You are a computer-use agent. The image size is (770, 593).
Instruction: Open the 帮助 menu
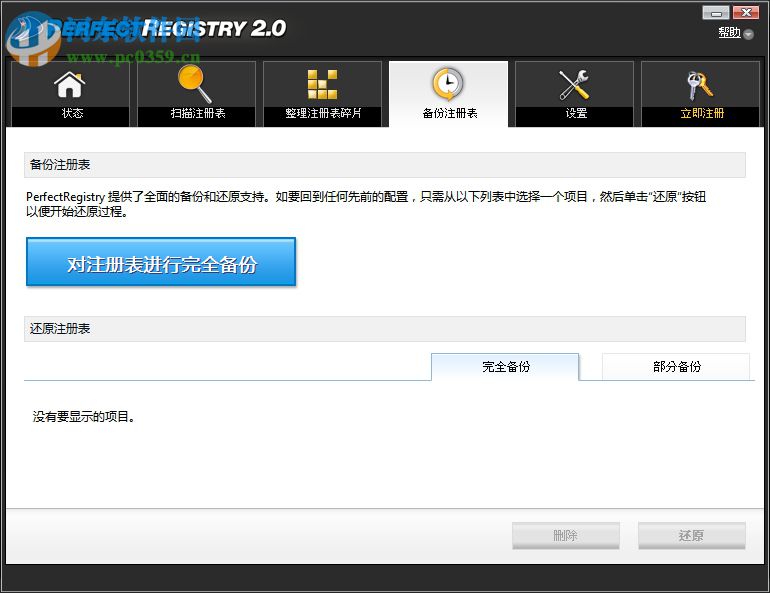(729, 33)
